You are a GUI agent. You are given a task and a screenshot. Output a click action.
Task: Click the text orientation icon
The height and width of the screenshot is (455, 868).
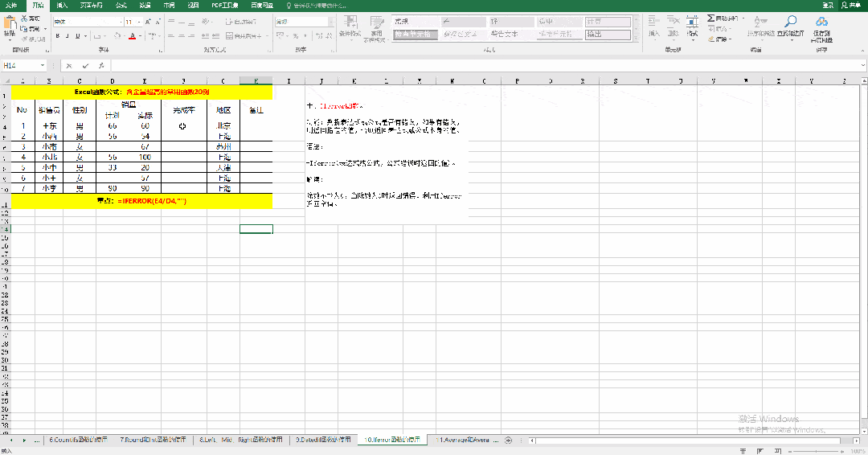tap(206, 22)
